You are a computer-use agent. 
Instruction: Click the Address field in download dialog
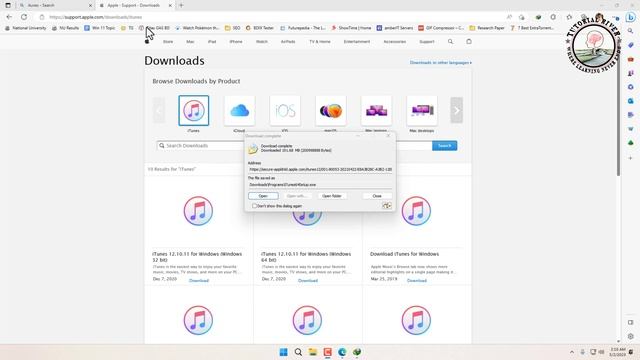(x=320, y=169)
